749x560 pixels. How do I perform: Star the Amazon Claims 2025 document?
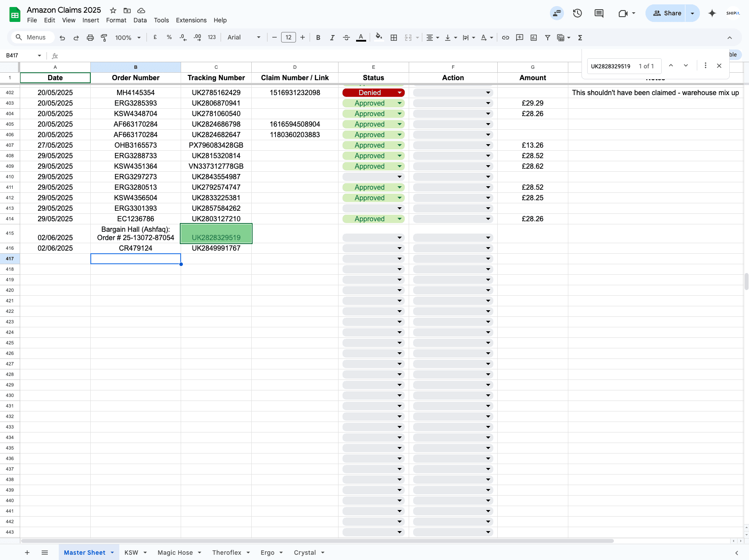pyautogui.click(x=113, y=11)
